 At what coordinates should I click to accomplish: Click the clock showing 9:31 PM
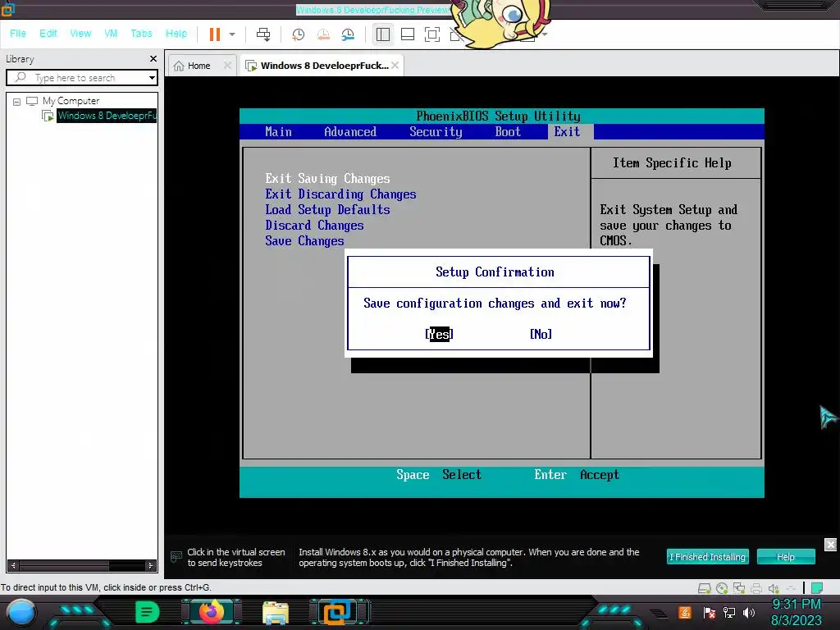coord(796,605)
